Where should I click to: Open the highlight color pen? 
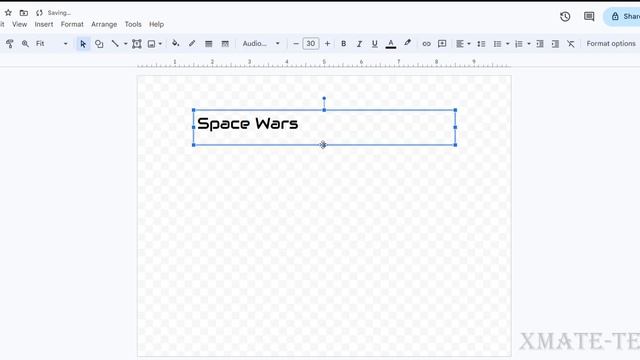click(407, 43)
